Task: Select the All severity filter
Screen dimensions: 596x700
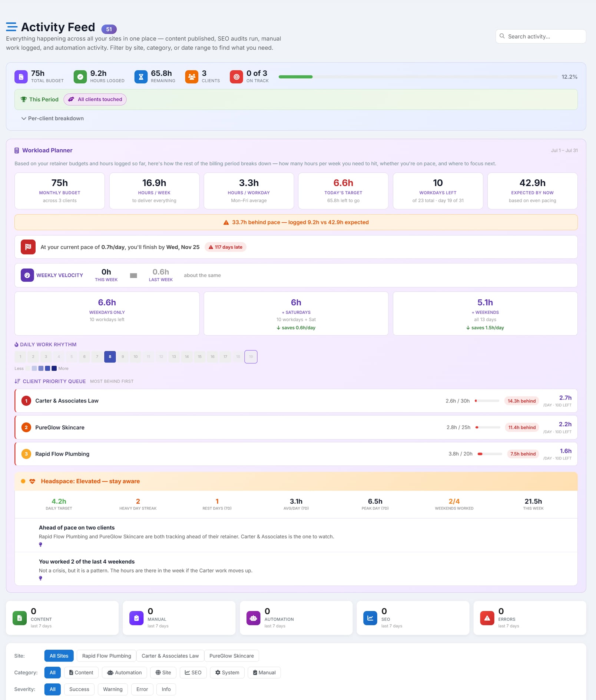Action: pos(53,689)
